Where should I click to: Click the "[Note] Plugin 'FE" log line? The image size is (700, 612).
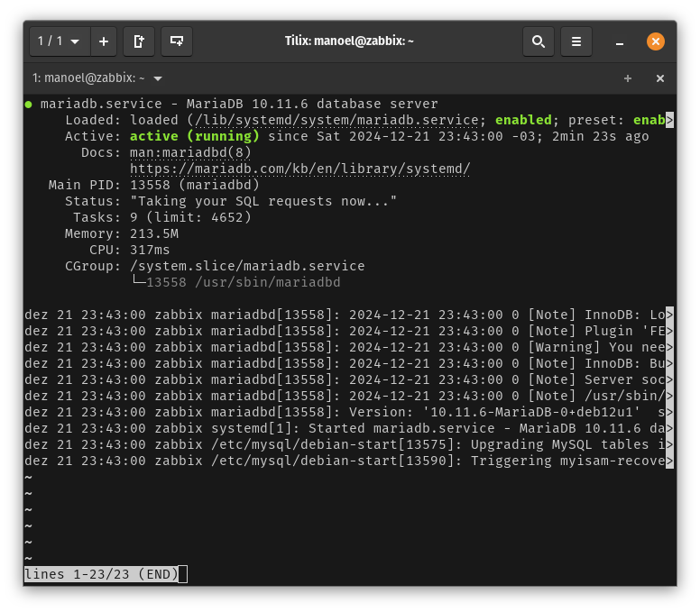[349, 331]
